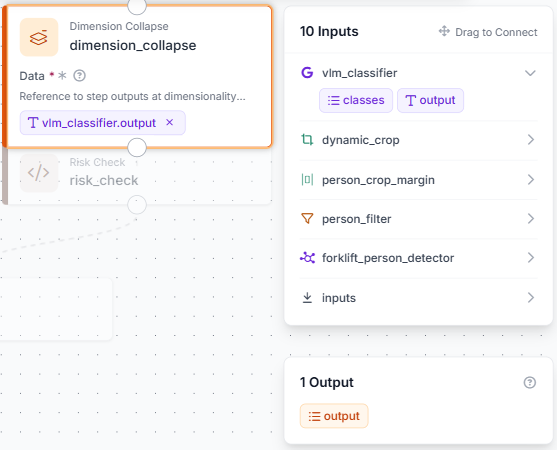
Task: Click the person_filter funnel icon
Action: (x=307, y=219)
